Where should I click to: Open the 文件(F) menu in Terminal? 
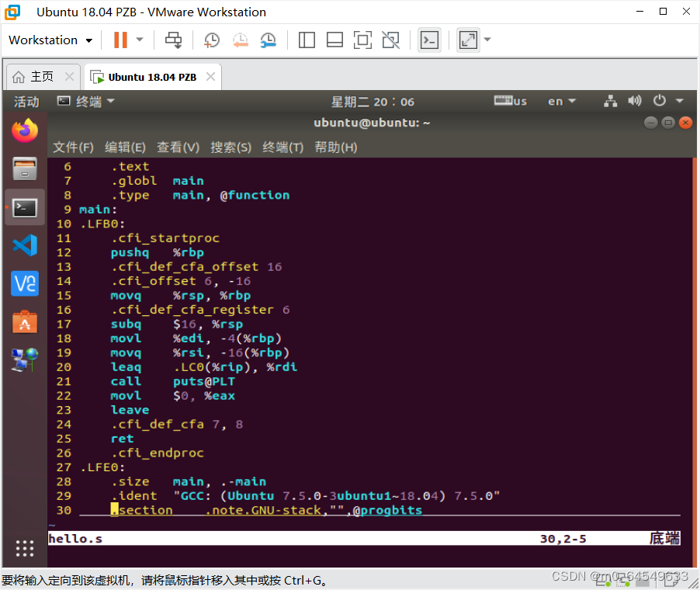point(73,147)
